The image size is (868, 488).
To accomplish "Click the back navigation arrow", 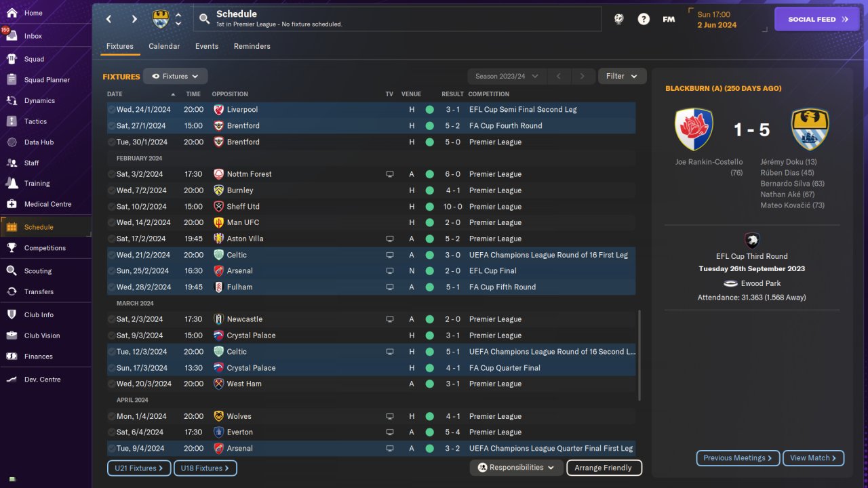I will (x=108, y=19).
